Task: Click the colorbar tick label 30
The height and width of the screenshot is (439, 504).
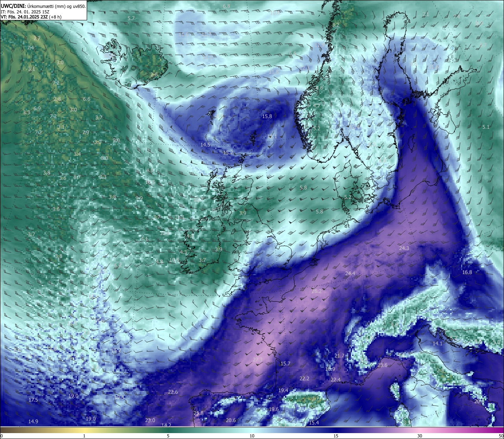Action: [420, 436]
